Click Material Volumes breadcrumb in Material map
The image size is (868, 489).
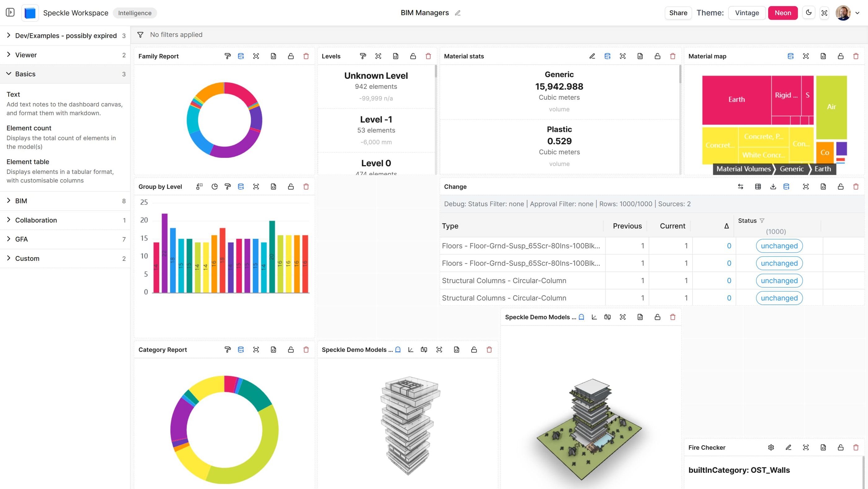[743, 169]
